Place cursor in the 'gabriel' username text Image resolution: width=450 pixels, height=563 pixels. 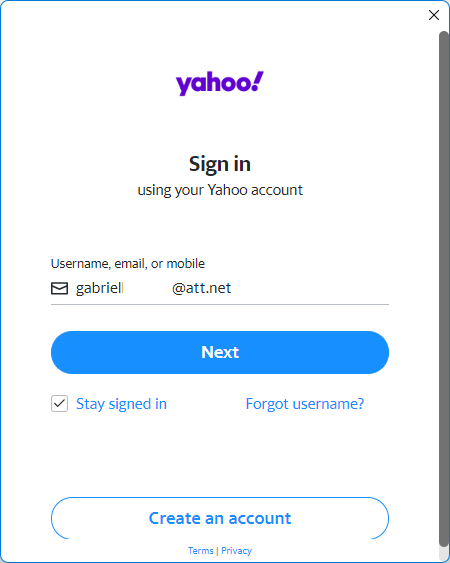click(99, 288)
